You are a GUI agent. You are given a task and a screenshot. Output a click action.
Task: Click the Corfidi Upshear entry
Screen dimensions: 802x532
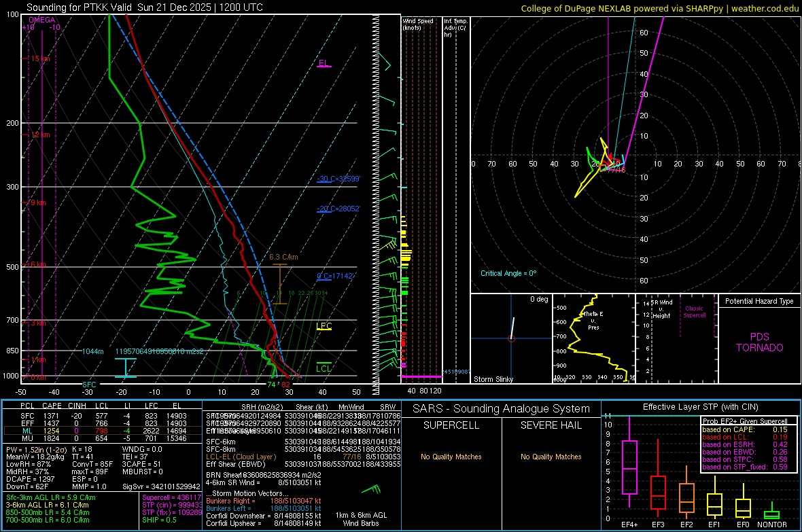264,523
